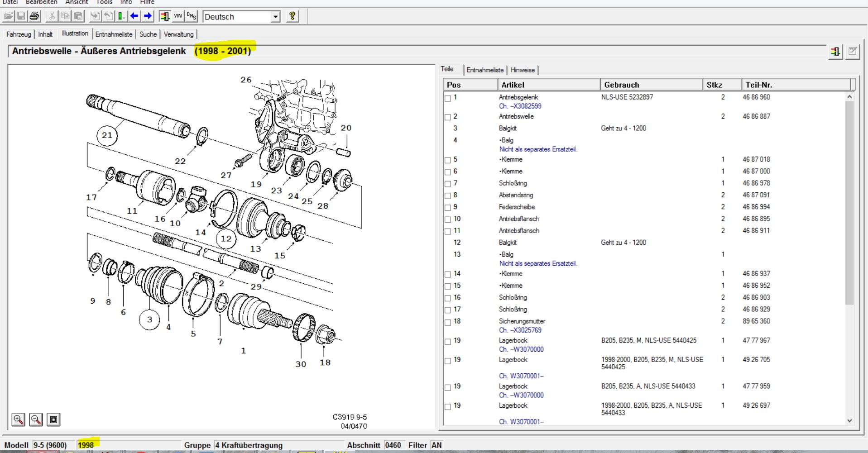Image resolution: width=868 pixels, height=453 pixels.
Task: Click circled callout 3 in the illustration
Action: pos(149,319)
